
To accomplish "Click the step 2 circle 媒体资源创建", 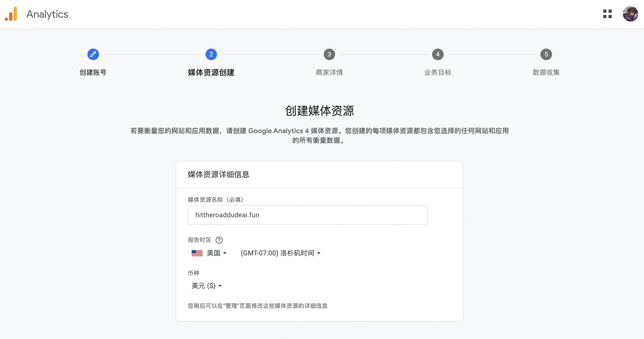I will click(x=211, y=54).
